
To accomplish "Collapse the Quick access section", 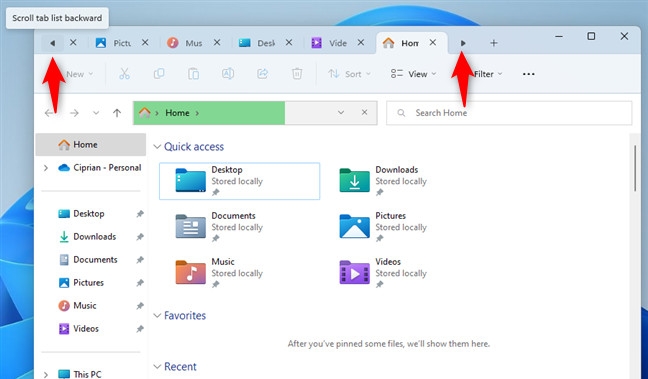I will coord(157,147).
